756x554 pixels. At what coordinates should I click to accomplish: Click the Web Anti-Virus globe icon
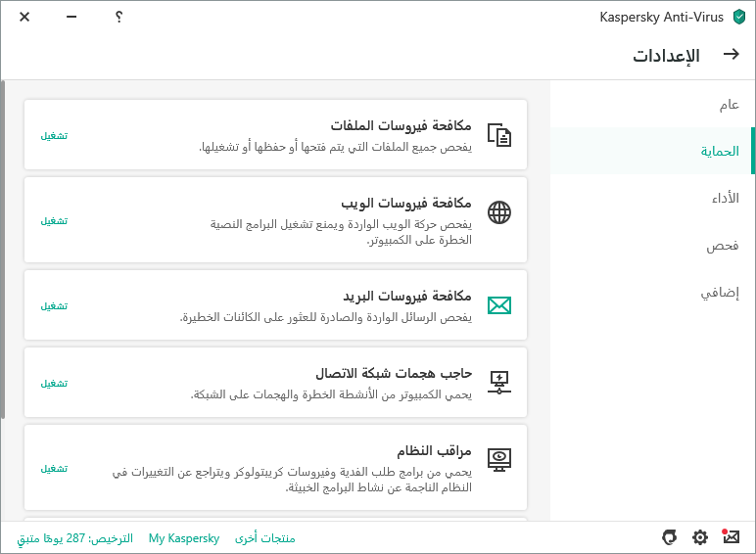tap(499, 212)
